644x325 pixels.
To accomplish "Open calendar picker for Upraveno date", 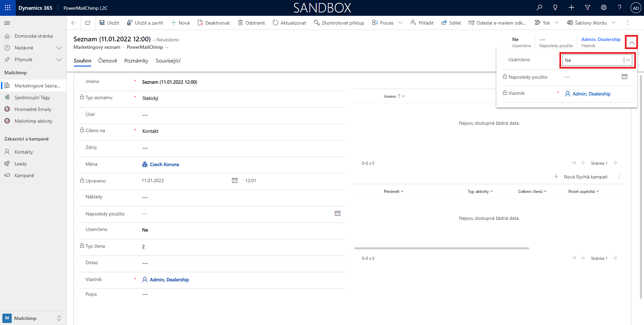I will [x=235, y=180].
